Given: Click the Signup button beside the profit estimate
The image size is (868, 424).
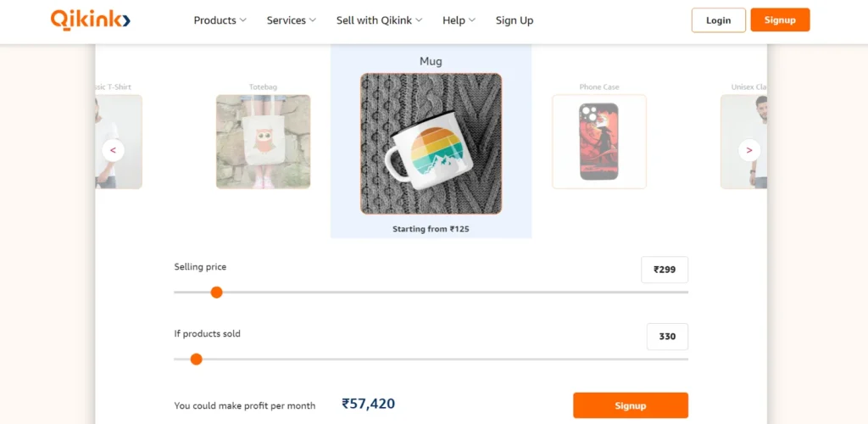Looking at the screenshot, I should [x=630, y=405].
